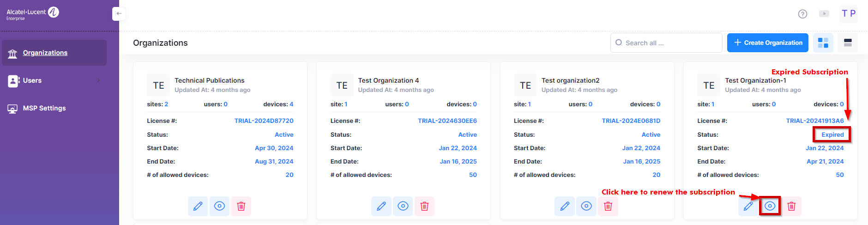Delete Test organization2 using the trash icon
The width and height of the screenshot is (868, 225).
(608, 206)
